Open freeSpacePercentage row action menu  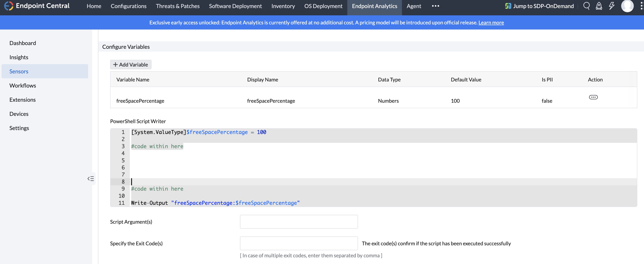point(593,97)
